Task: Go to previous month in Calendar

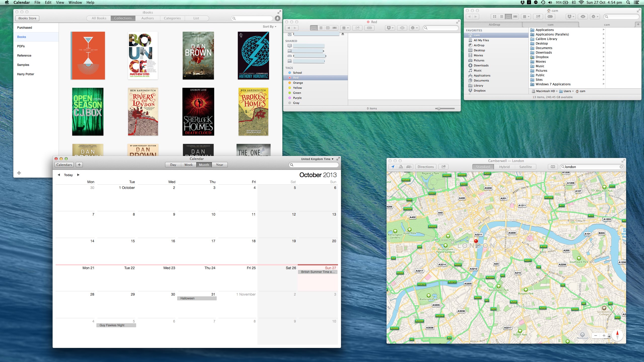Action: click(59, 175)
